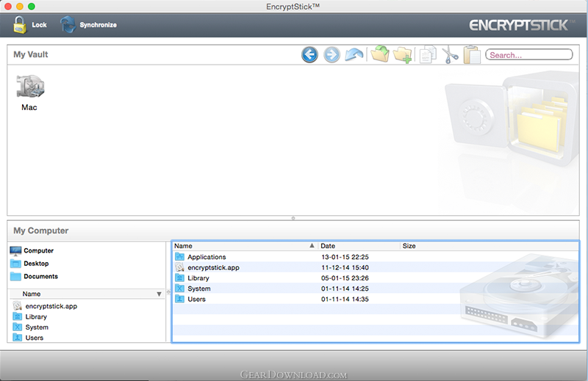Click date 13-01-15 22:25 cell
The width and height of the screenshot is (588, 381).
coord(345,257)
